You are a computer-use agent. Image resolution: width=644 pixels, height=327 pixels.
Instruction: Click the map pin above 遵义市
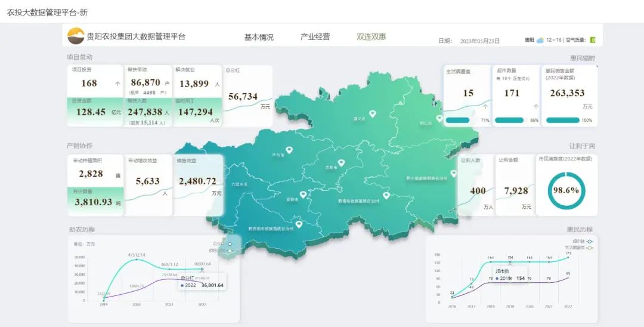point(373,113)
